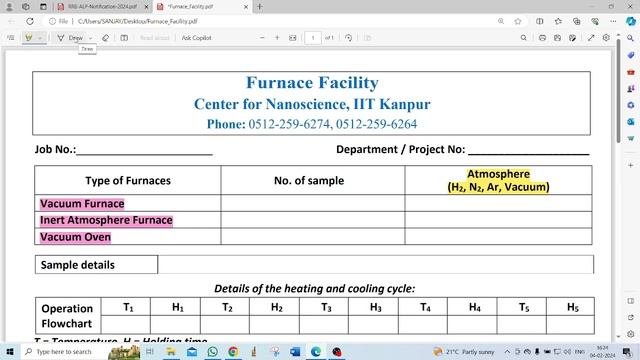Select the Erase tool
This screenshot has height=360, width=640.
(x=105, y=38)
